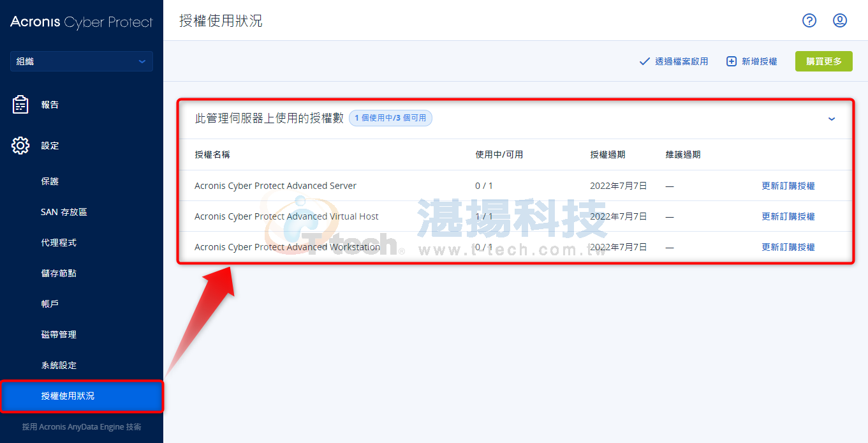Click 更新訂購授權 for Advanced Workstation

click(x=788, y=247)
